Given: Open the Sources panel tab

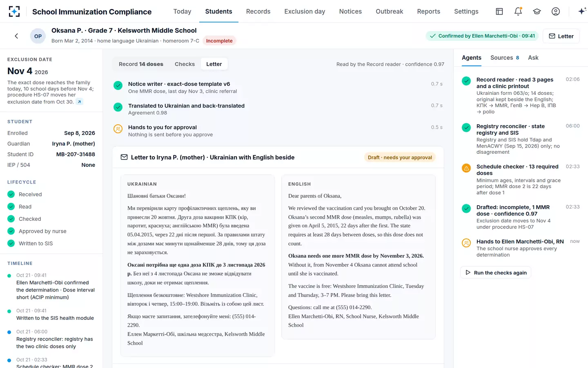Looking at the screenshot, I should (505, 58).
